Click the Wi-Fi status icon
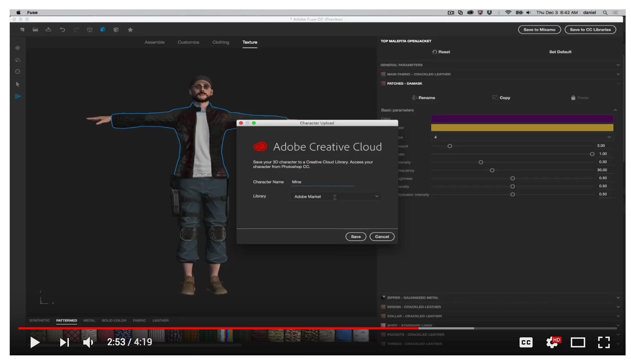 508,12
